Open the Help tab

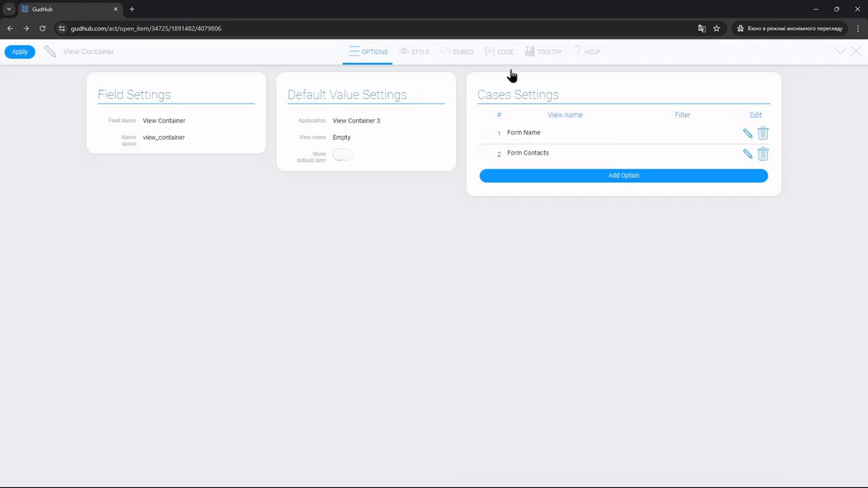pos(587,52)
